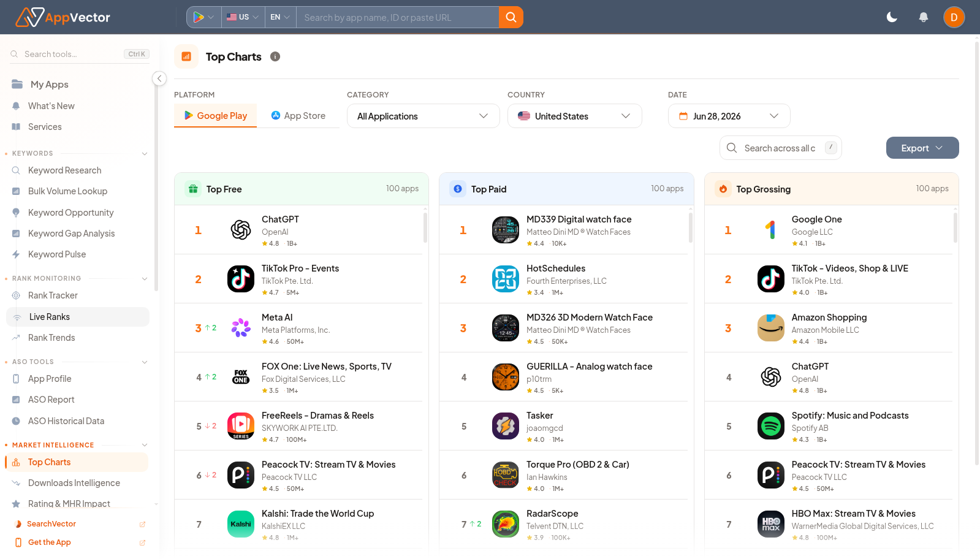Image resolution: width=980 pixels, height=559 pixels.
Task: Open Spotify app icon
Action: [771, 426]
